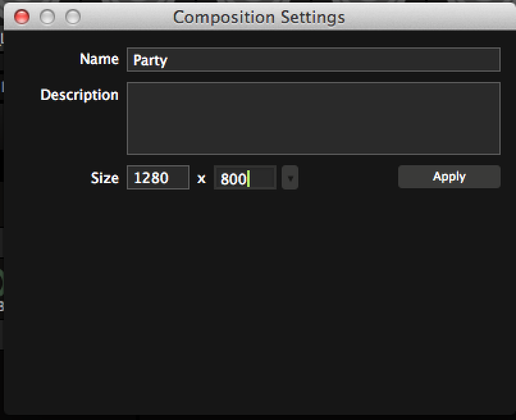Focus the Name field containing Party
Image resolution: width=516 pixels, height=420 pixels.
[313, 60]
